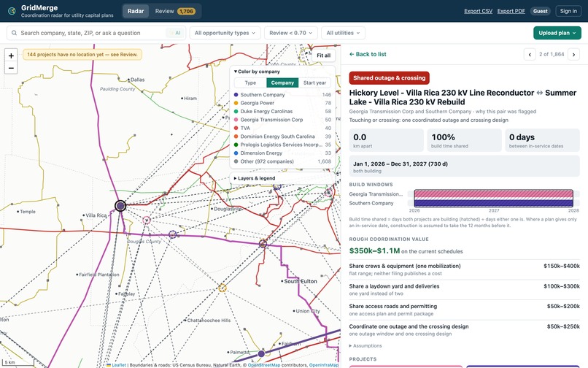Click the Leaflet attribution link
The image size is (588, 368).
point(119,365)
